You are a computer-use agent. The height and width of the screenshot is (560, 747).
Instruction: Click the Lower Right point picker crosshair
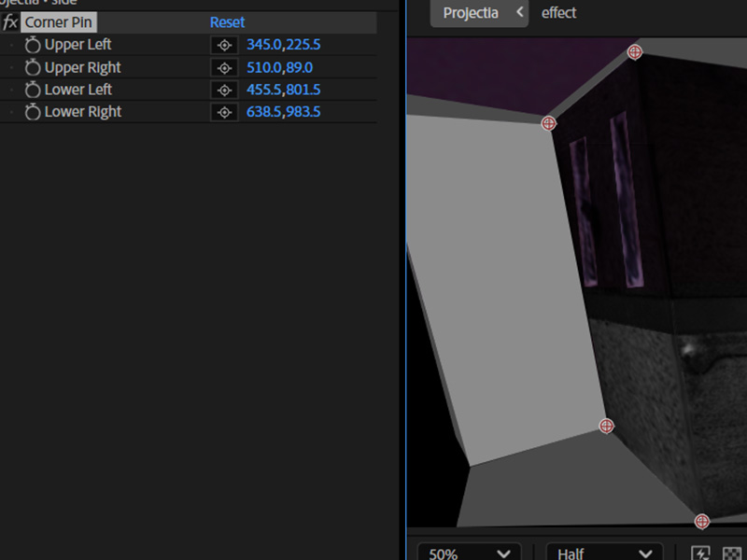[224, 111]
